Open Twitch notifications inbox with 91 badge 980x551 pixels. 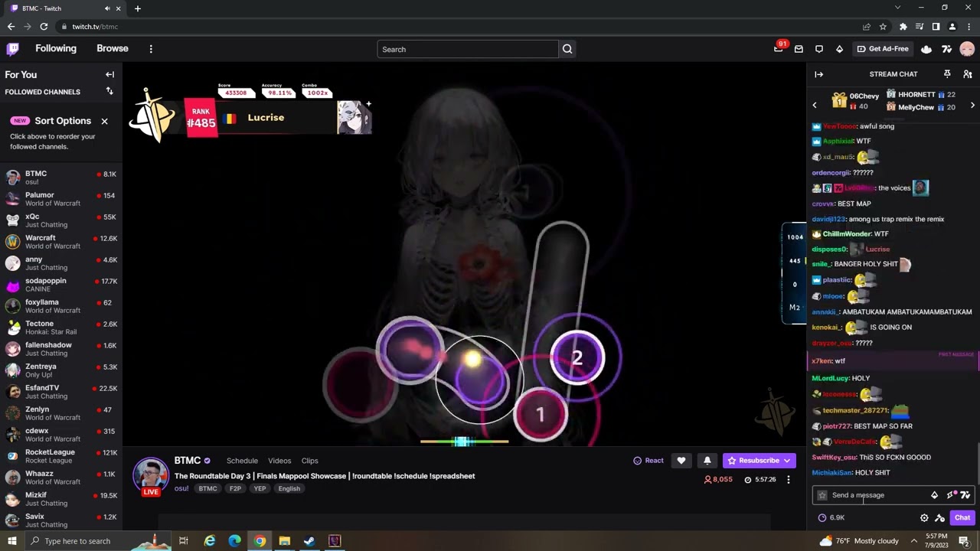779,48
